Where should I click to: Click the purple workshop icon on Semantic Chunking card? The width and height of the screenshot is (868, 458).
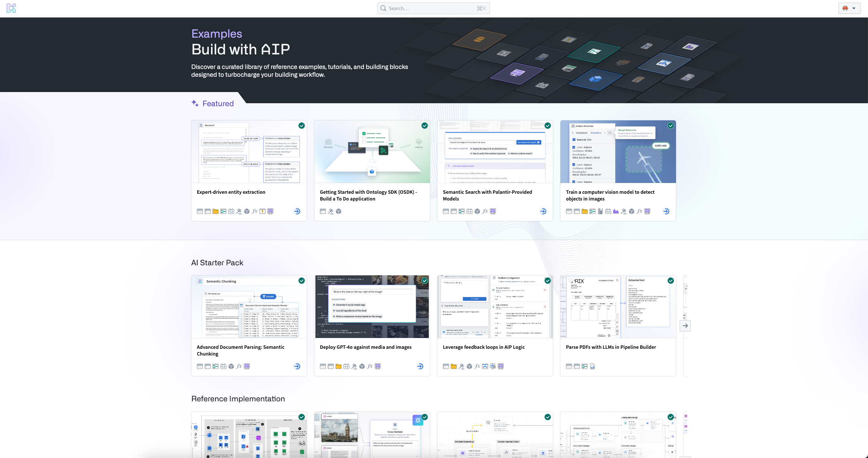[x=247, y=366]
